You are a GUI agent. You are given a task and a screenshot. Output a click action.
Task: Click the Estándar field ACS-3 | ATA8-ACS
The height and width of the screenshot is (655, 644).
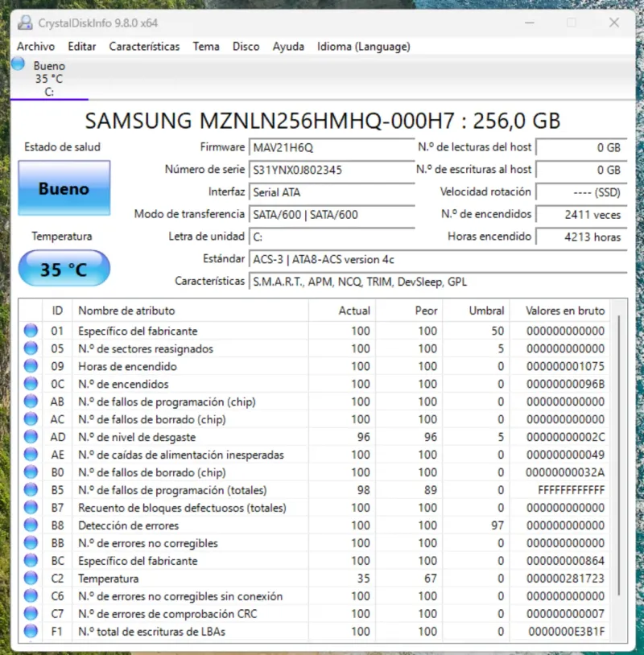(438, 259)
